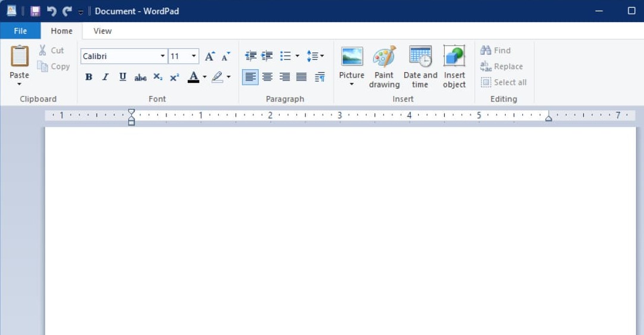Open the text color palette arrow

pos(205,77)
